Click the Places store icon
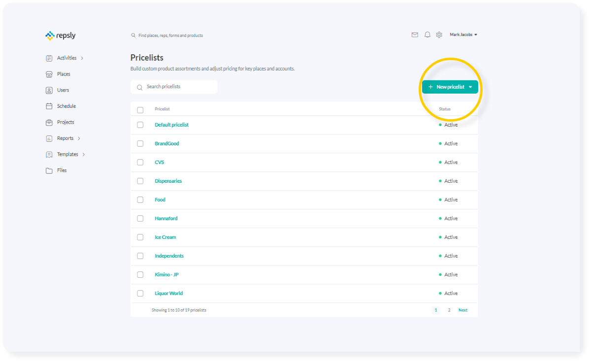 coord(49,74)
